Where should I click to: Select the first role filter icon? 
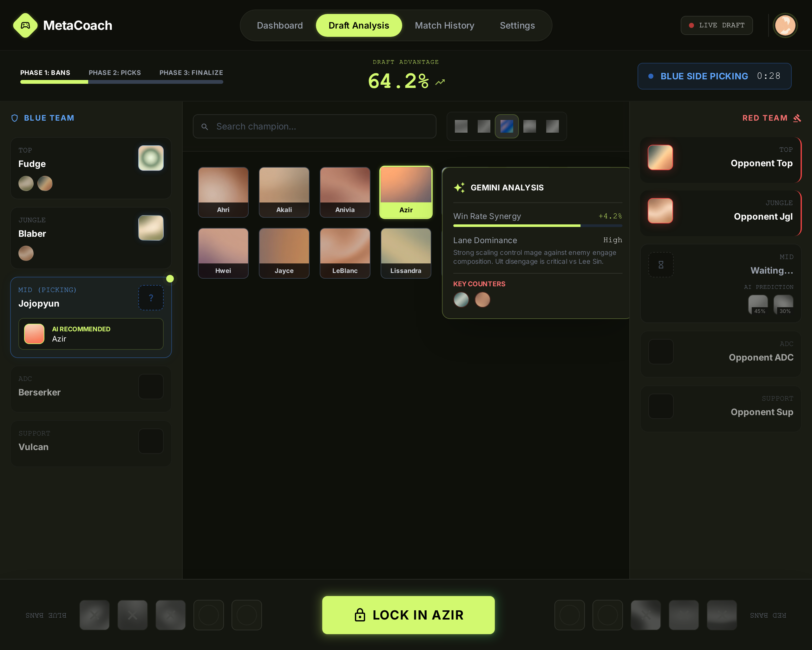(x=461, y=126)
